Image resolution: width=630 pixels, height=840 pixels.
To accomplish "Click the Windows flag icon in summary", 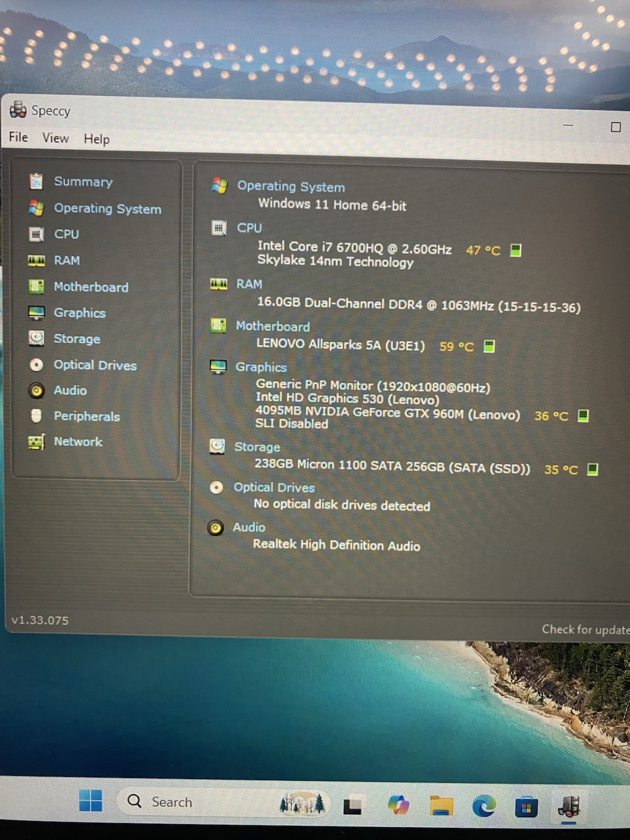I will pos(219,185).
